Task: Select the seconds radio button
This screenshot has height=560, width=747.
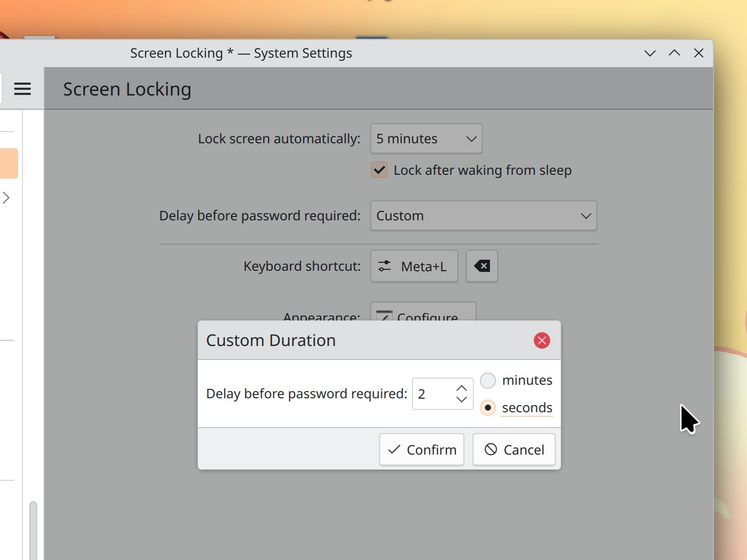Action: [488, 408]
